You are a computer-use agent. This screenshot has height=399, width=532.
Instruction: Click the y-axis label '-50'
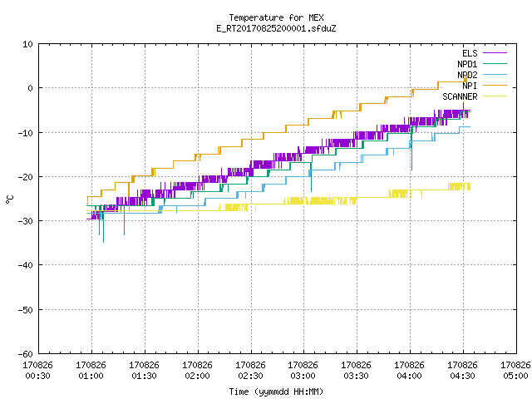point(26,310)
